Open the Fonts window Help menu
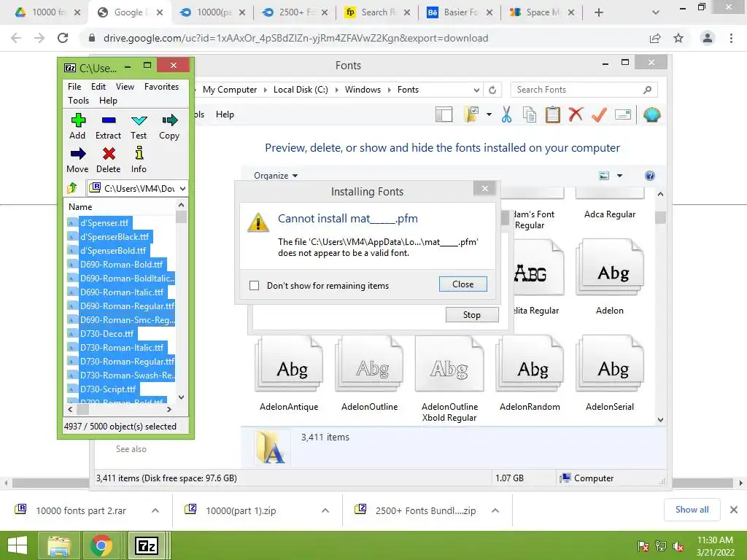Image resolution: width=747 pixels, height=560 pixels. point(225,114)
